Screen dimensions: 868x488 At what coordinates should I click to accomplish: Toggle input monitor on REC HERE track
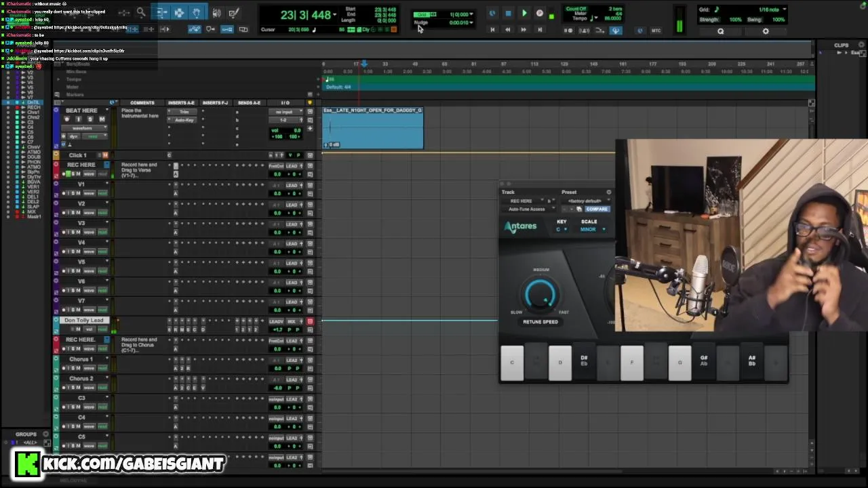68,174
